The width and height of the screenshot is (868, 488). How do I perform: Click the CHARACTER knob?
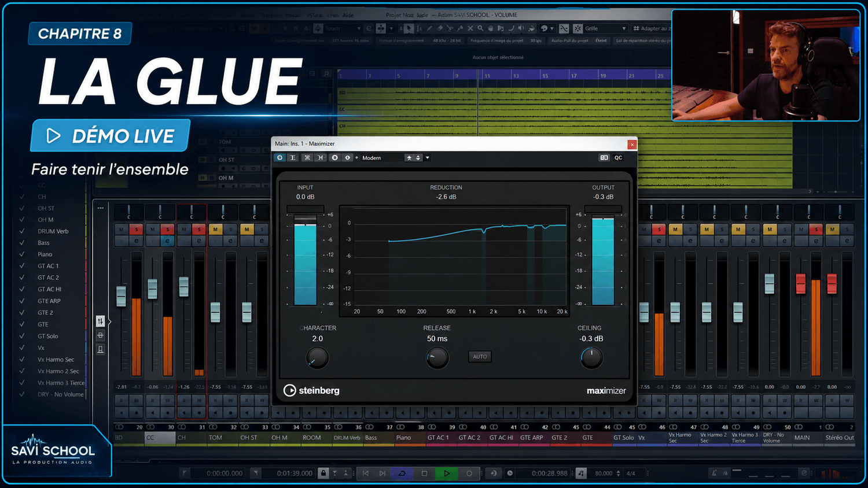click(317, 358)
